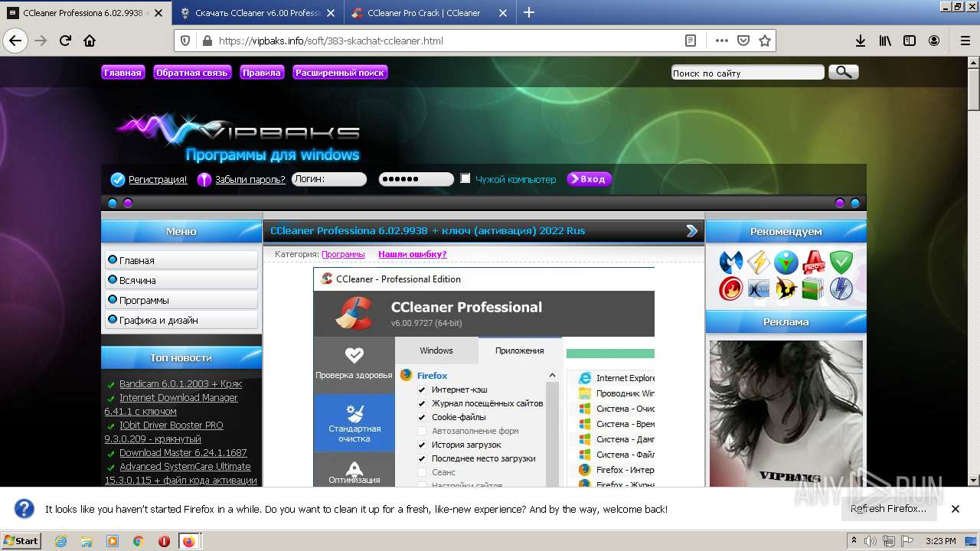Click the Malwarebytes icon under Рекомендуем

[x=731, y=262]
